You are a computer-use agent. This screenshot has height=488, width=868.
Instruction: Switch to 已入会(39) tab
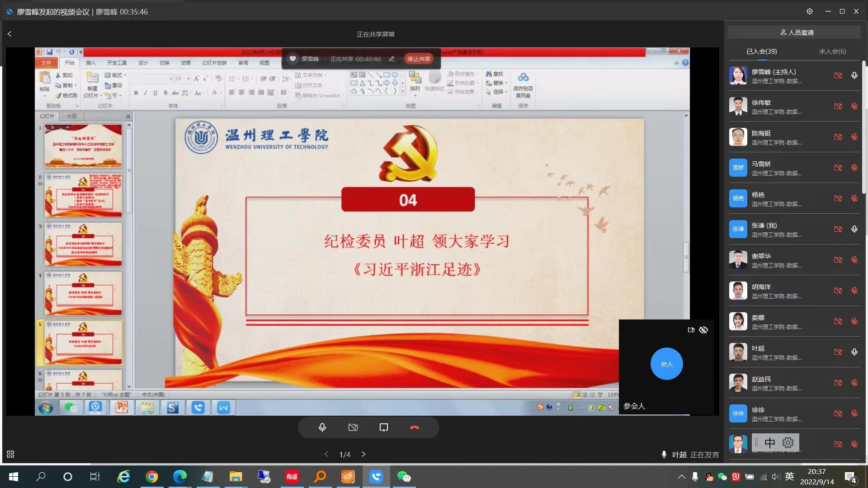[762, 52]
